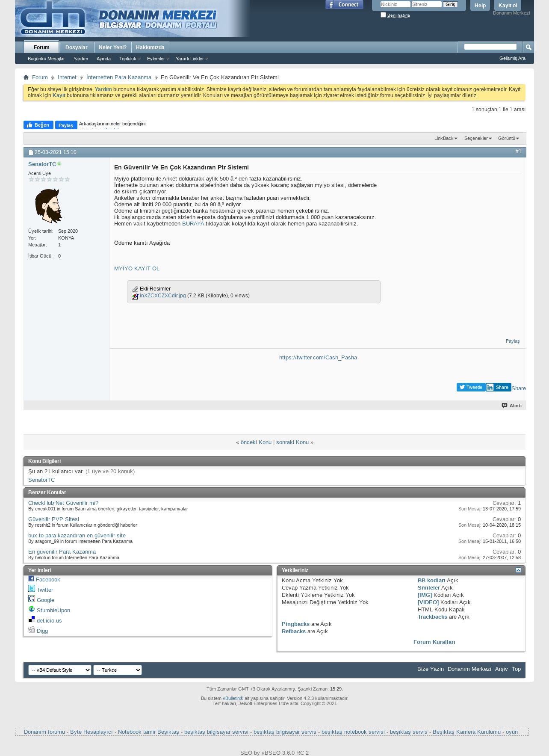Click the sonraki Konu link
Viewport: 549px width, 756px height.
pos(292,442)
